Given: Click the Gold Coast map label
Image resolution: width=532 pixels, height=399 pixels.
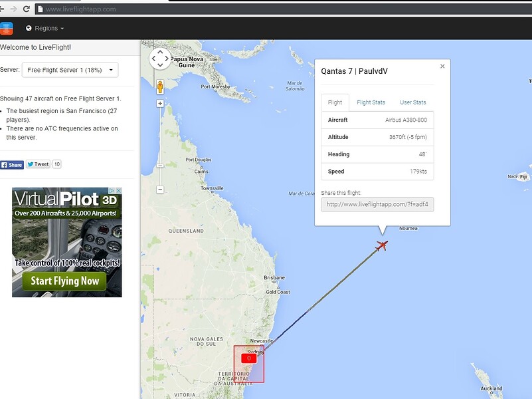Looking at the screenshot, I should [x=278, y=292].
